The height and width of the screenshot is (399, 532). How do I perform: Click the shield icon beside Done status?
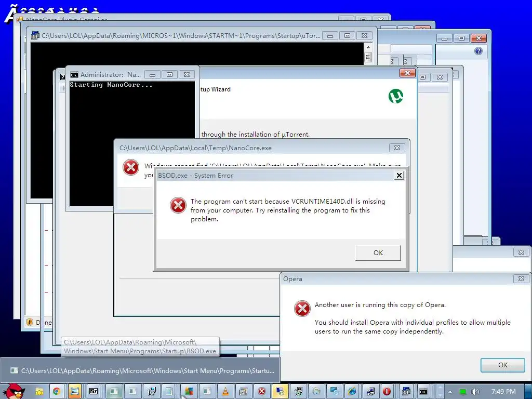(30, 322)
